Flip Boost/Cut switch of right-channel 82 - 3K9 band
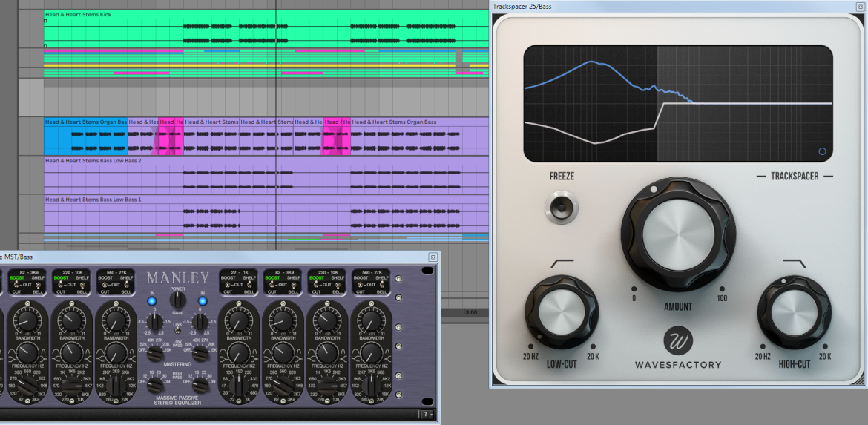Image resolution: width=868 pixels, height=425 pixels. [272, 286]
